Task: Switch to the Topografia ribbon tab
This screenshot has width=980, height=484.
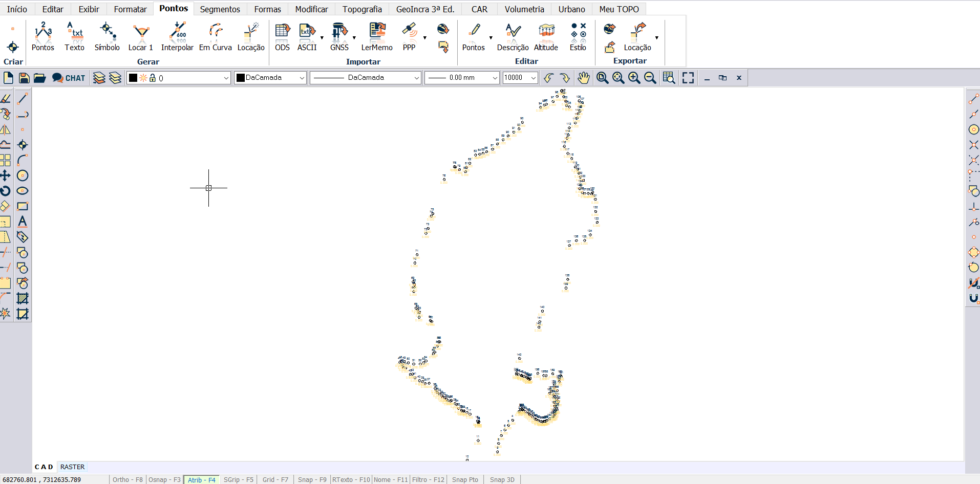Action: coord(362,9)
